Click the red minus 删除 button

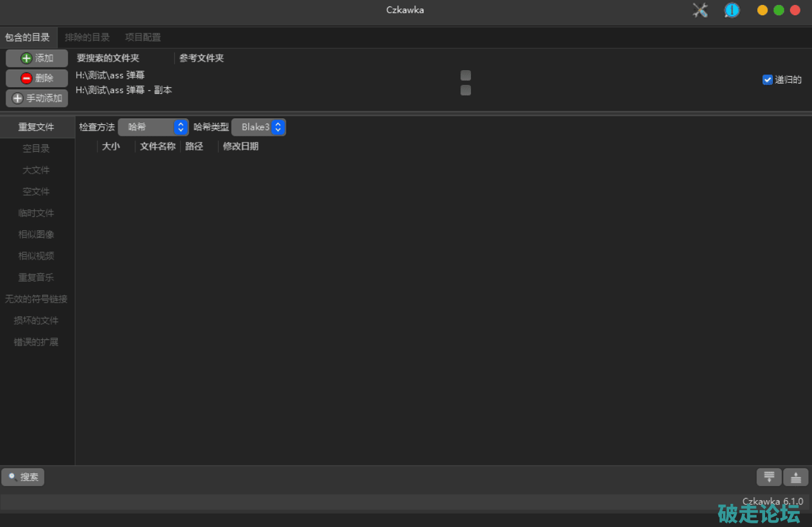click(x=37, y=78)
